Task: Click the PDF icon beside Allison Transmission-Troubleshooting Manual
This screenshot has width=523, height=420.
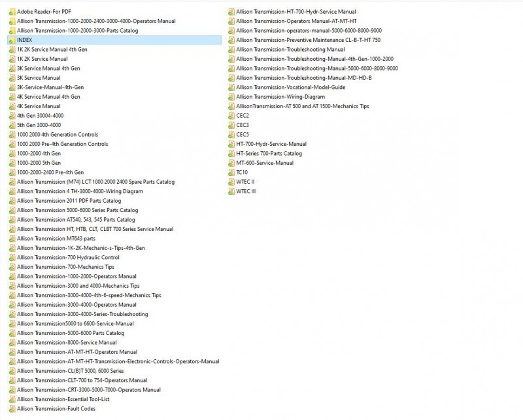Action: point(231,50)
